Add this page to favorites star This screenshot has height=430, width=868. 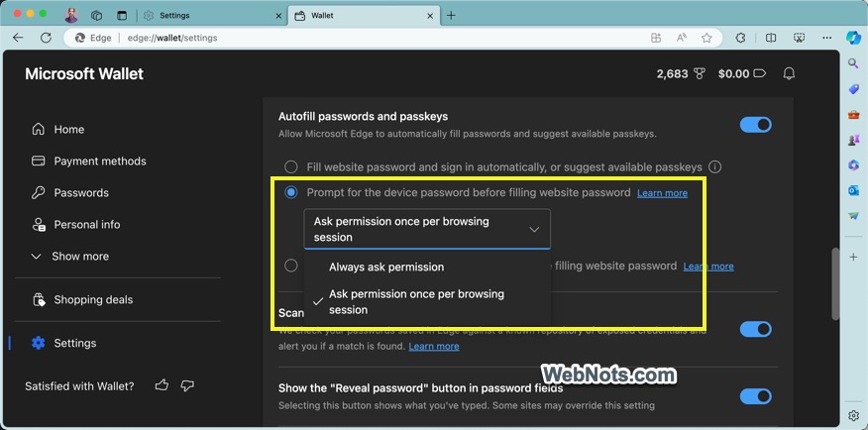point(706,38)
